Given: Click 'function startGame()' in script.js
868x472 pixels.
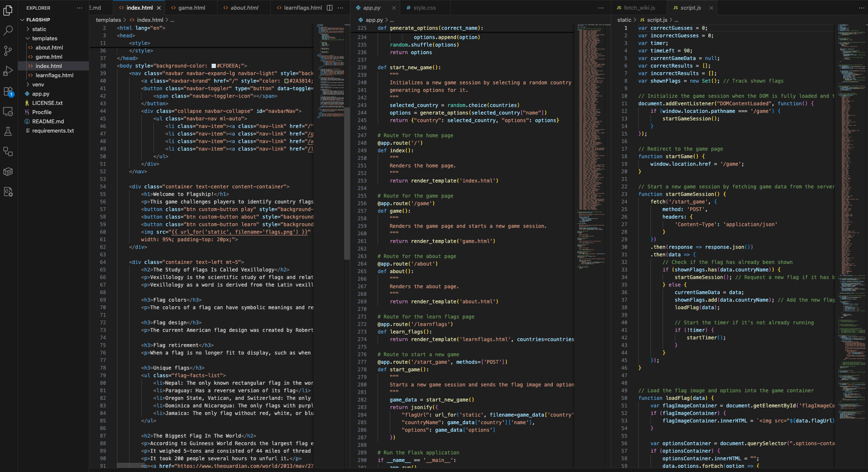Looking at the screenshot, I should (671, 156).
